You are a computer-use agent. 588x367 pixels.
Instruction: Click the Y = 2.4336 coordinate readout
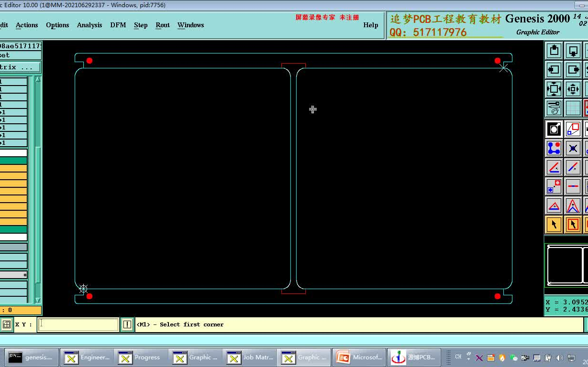(x=567, y=309)
